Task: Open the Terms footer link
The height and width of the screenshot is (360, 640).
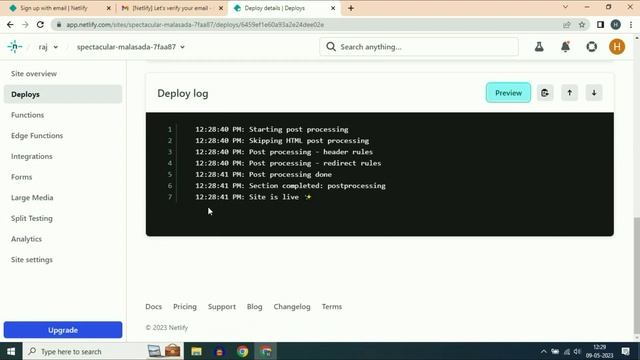Action: [332, 307]
